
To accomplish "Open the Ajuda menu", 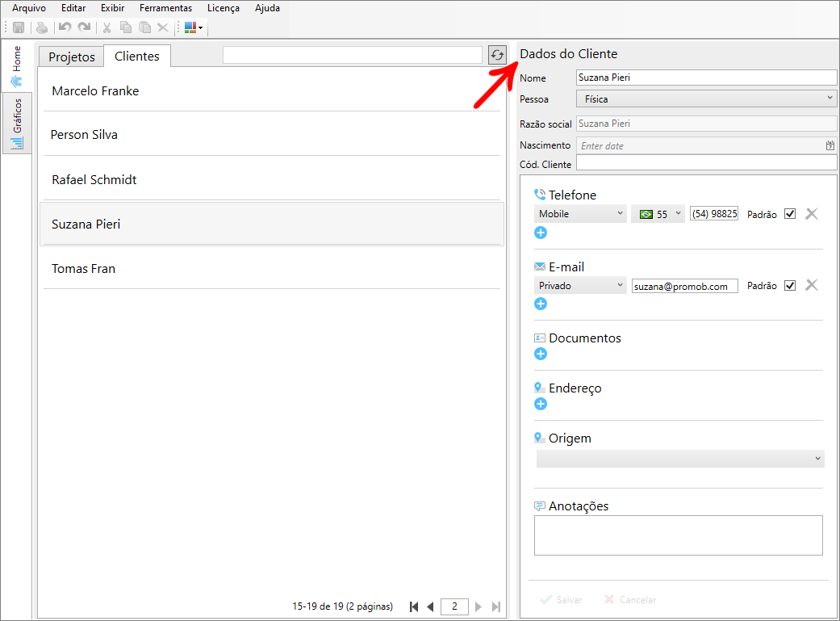I will tap(267, 8).
